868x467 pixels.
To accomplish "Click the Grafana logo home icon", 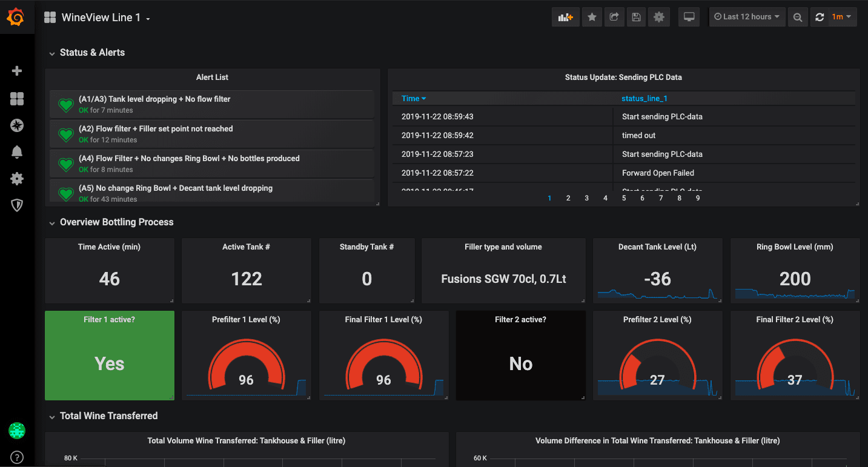I will (16, 17).
